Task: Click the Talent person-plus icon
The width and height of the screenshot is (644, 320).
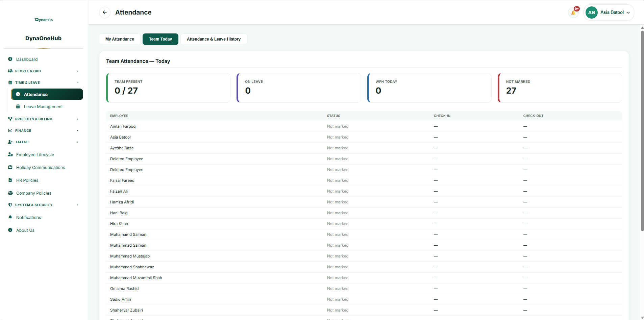Action: (10, 142)
